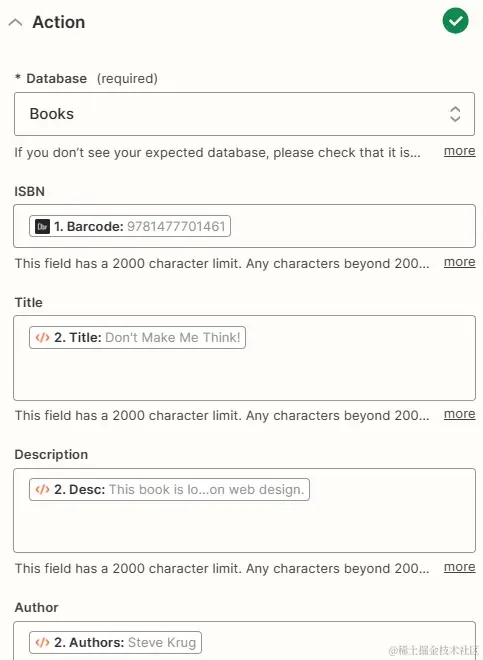Screen dimensions: 483x660
Task: Click the Title input field
Action: tap(244, 358)
